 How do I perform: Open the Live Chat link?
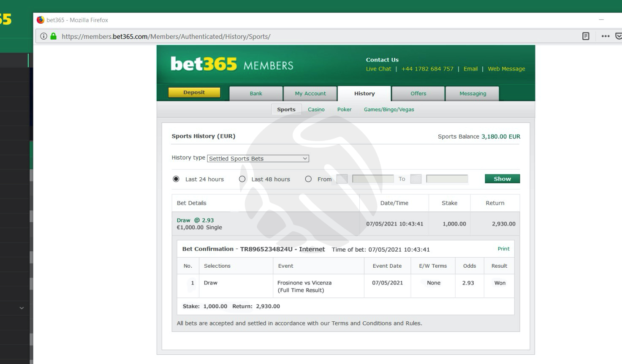click(x=378, y=69)
